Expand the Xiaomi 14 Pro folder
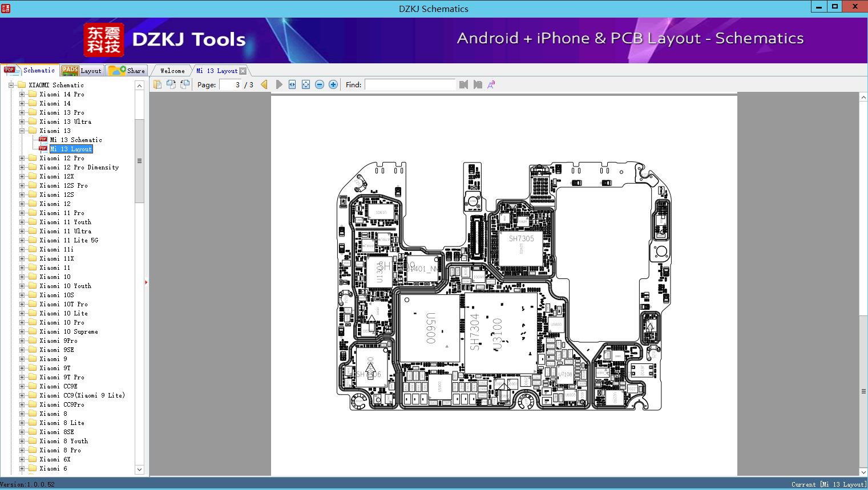The height and width of the screenshot is (490, 868). pos(22,94)
